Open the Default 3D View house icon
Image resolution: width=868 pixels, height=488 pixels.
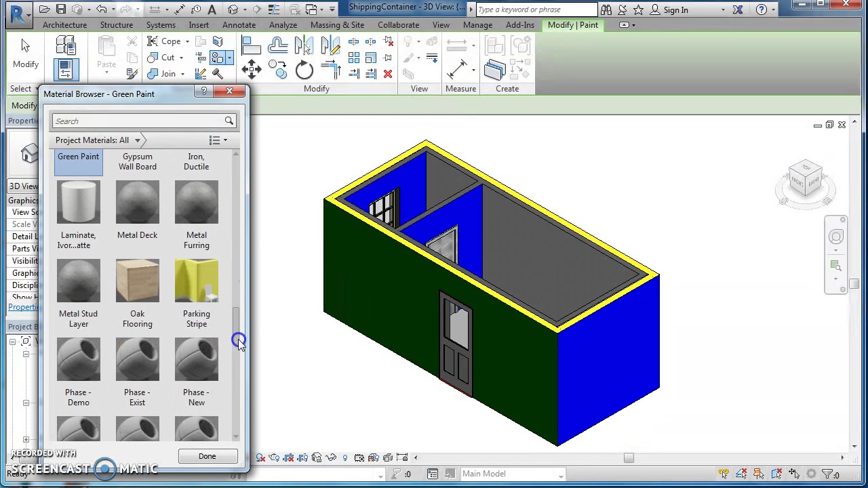233,9
